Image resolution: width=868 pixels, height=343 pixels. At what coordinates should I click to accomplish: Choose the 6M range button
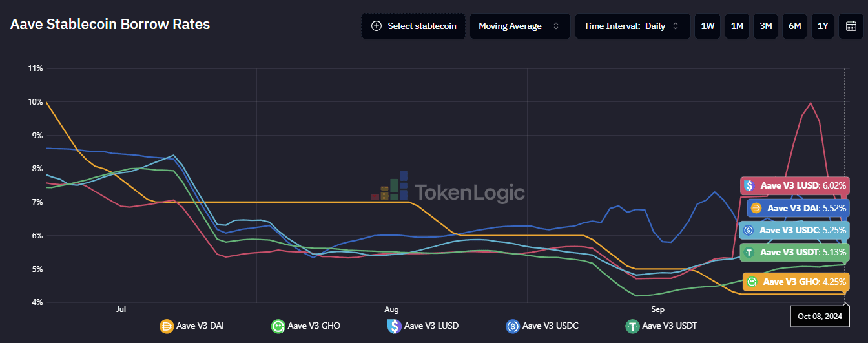pyautogui.click(x=794, y=26)
